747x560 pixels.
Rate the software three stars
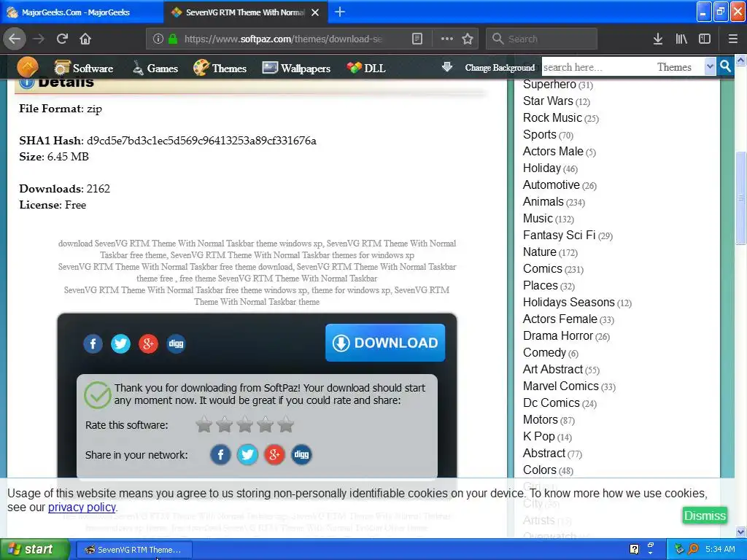245,424
